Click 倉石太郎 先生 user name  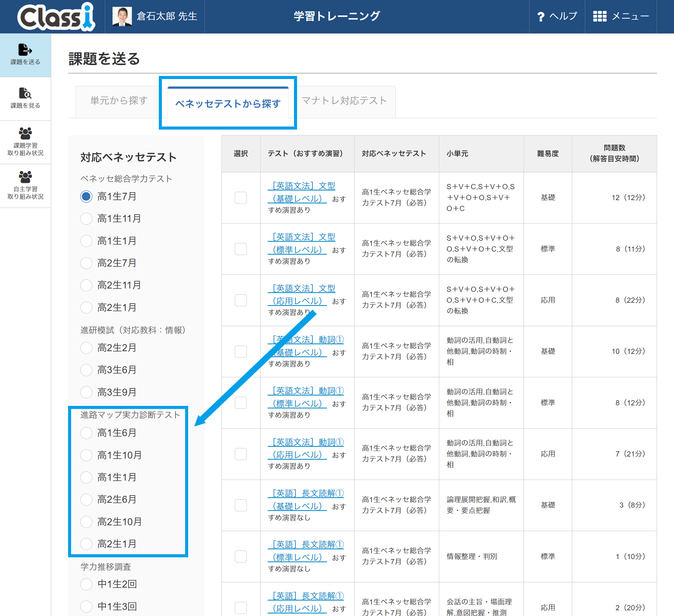pyautogui.click(x=167, y=16)
